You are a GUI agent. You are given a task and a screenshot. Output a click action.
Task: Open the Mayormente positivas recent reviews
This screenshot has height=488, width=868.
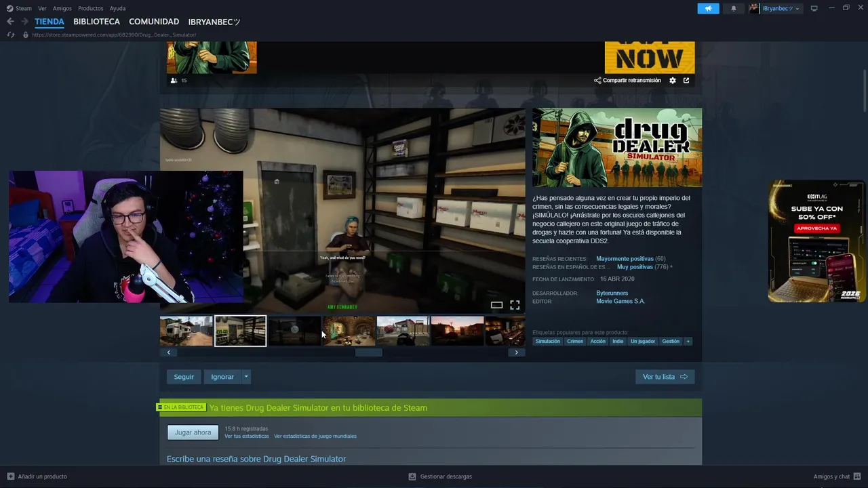click(x=625, y=259)
